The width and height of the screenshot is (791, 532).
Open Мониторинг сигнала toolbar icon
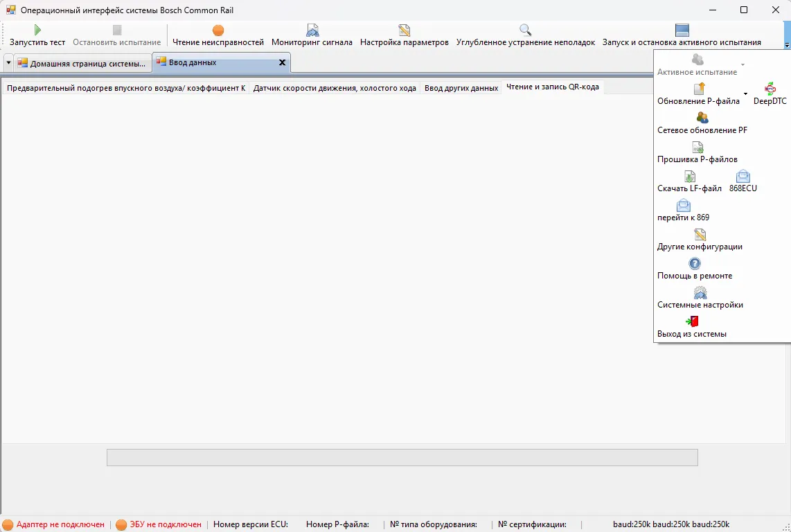tap(312, 30)
